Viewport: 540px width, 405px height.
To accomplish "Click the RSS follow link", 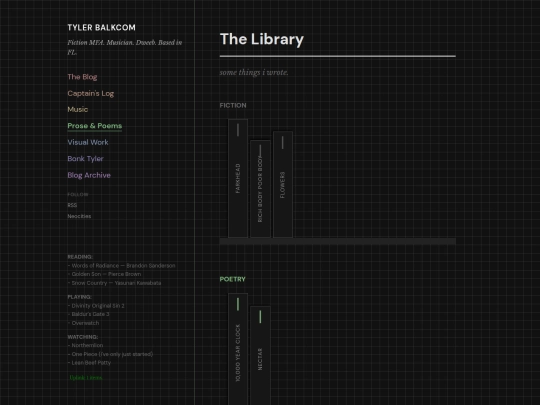I will click(72, 205).
